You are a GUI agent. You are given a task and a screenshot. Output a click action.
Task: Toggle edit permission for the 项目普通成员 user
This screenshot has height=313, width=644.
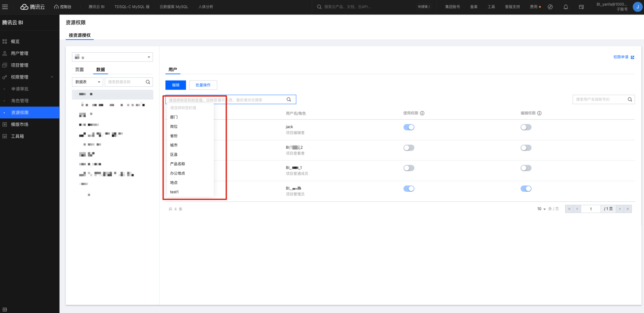coord(526,168)
